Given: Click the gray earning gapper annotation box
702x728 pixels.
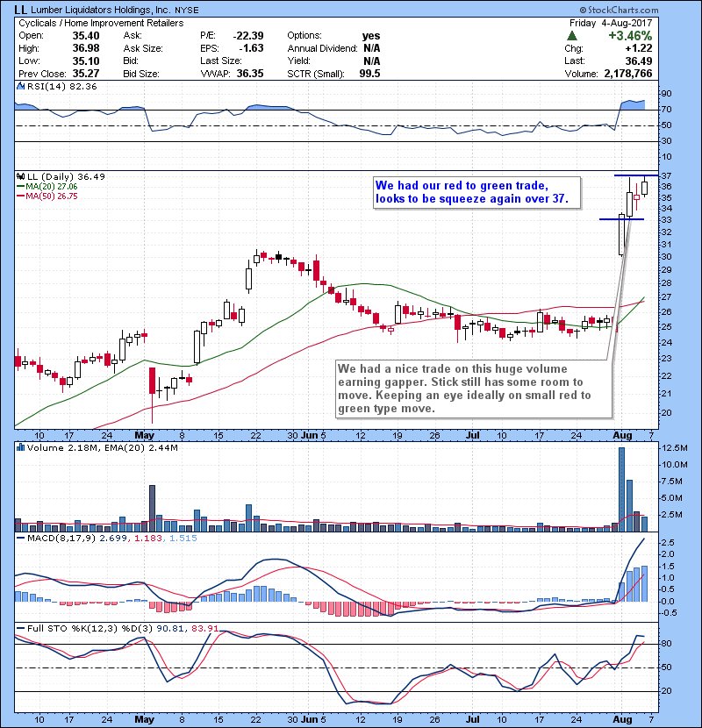Looking at the screenshot, I should click(x=474, y=389).
